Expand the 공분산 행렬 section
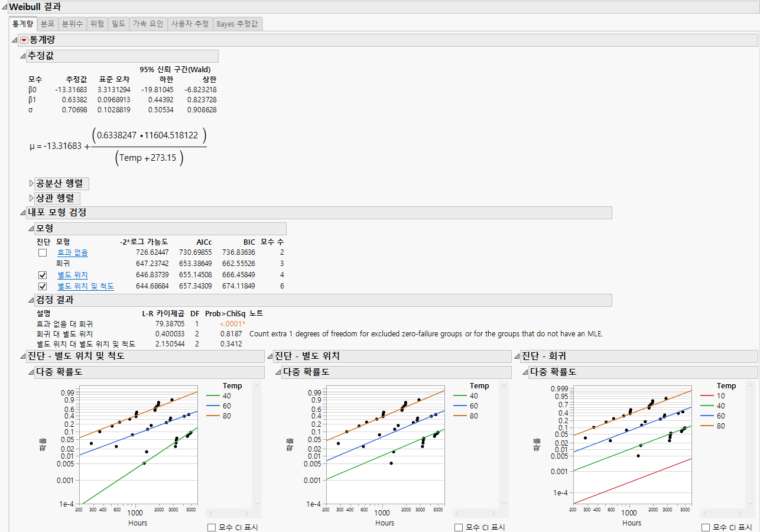The width and height of the screenshot is (760, 532). pos(31,183)
